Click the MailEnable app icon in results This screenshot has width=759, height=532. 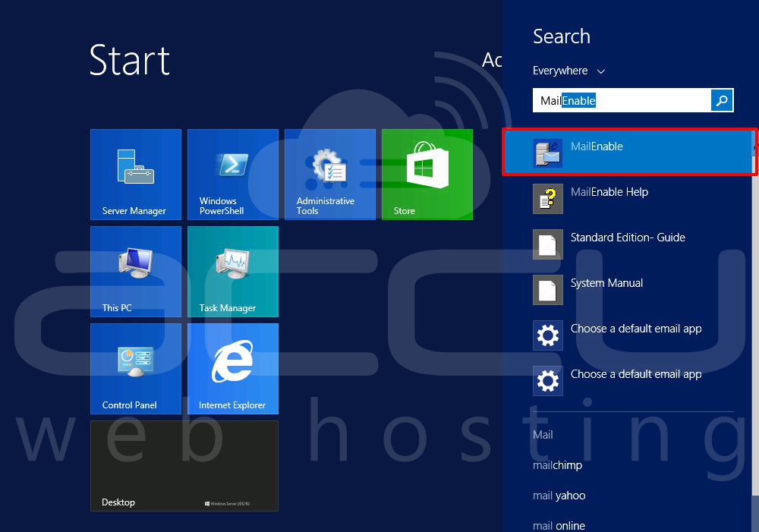(548, 153)
